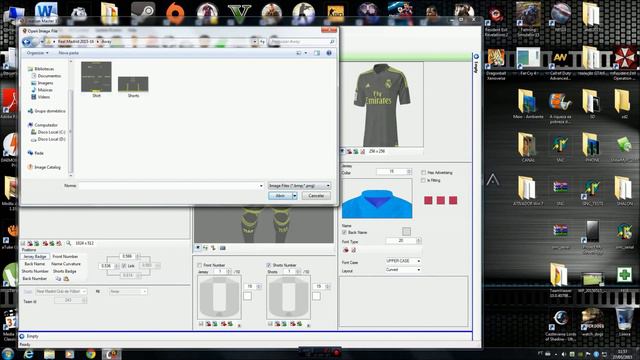Screen dimensions: 640x360
Task: Click the Real Madrid shirt 3D preview
Action: point(382,105)
